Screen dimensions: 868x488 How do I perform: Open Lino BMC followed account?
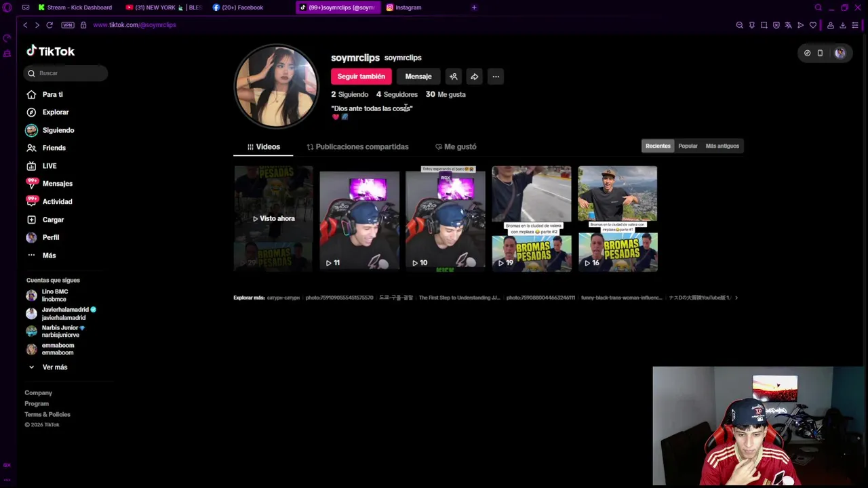click(47, 296)
